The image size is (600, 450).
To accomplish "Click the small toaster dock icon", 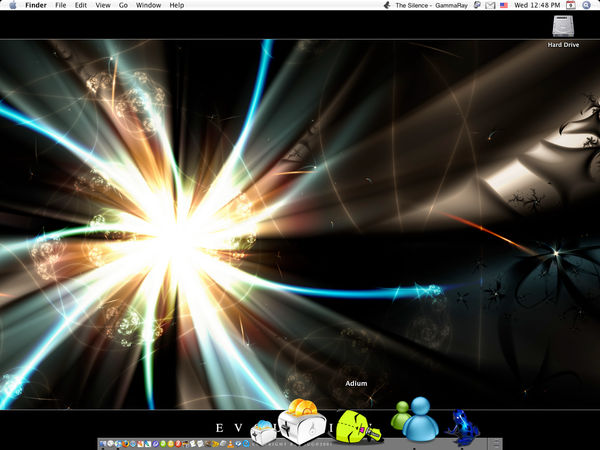I will (263, 432).
